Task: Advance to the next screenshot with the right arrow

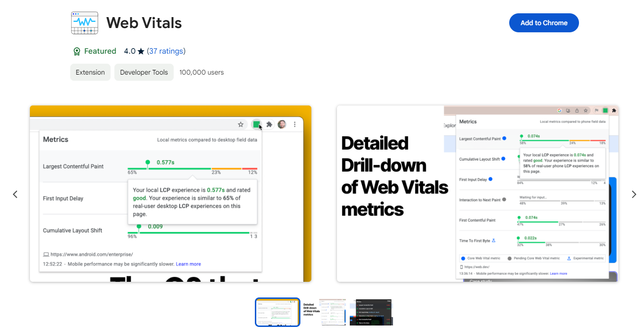Action: tap(634, 194)
